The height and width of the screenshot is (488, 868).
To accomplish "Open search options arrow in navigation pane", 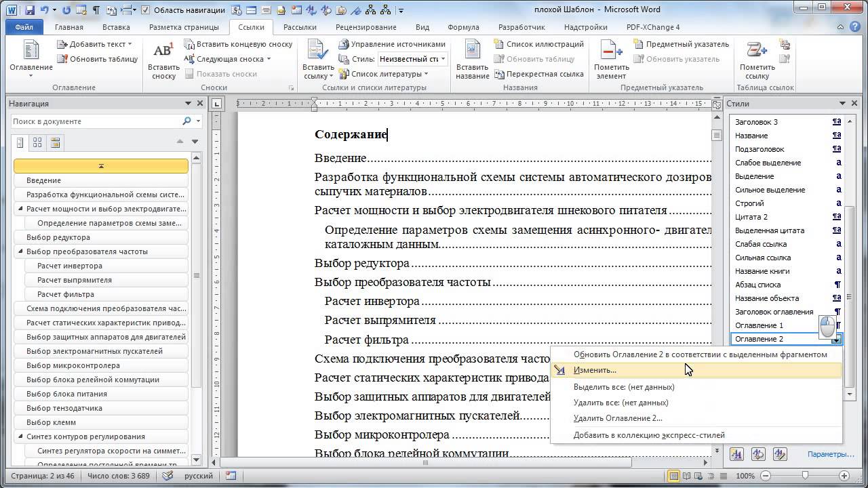I will (199, 121).
